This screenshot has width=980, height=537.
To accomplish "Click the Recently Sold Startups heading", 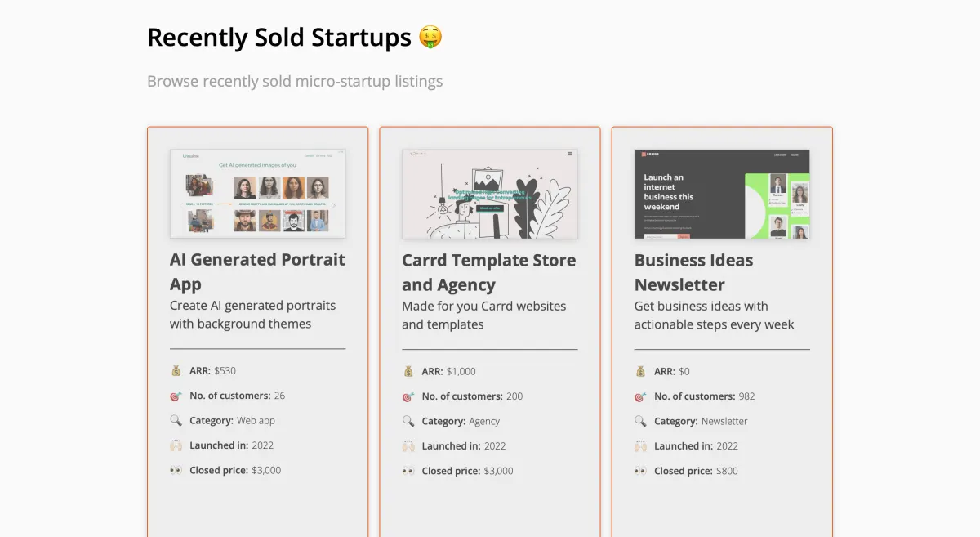I will click(x=279, y=38).
